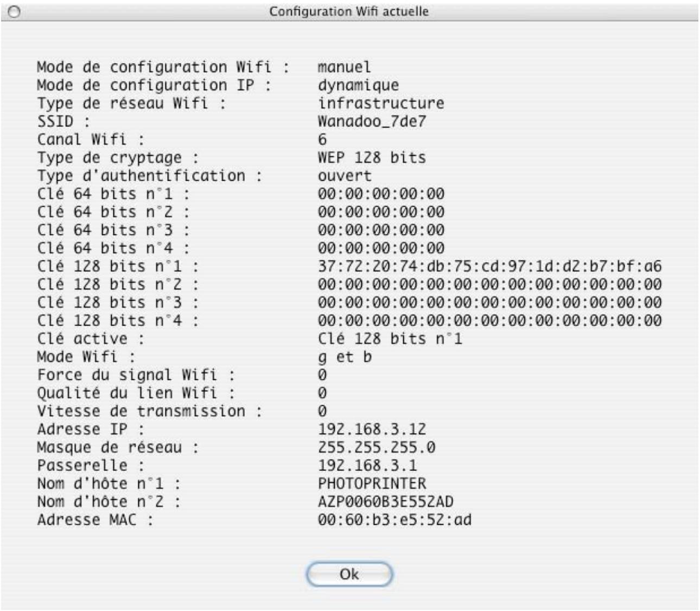700x611 pixels.
Task: Click the 'Qualité du lien Wifi' label
Action: coord(136,393)
